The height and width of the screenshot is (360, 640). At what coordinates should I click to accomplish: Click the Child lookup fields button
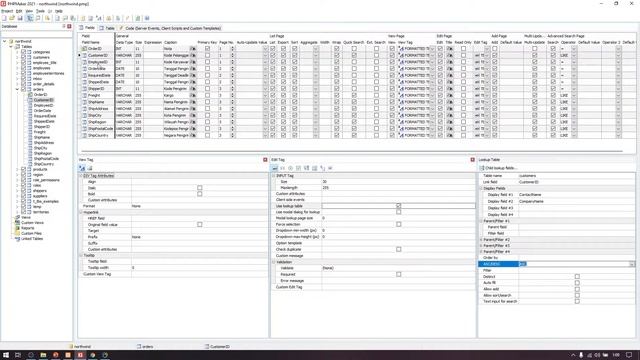[x=498, y=168]
